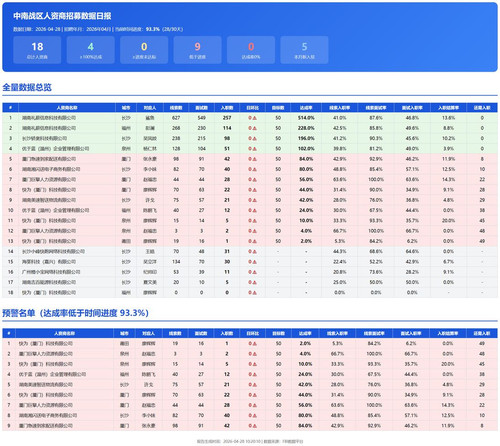Click the warning triangle in overview row 14
This screenshot has width=500, height=446.
coord(255,252)
